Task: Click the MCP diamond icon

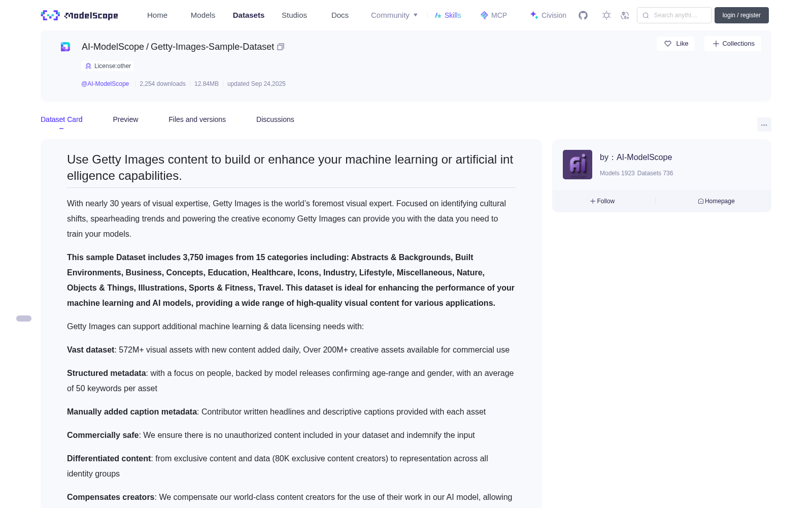Action: click(484, 15)
